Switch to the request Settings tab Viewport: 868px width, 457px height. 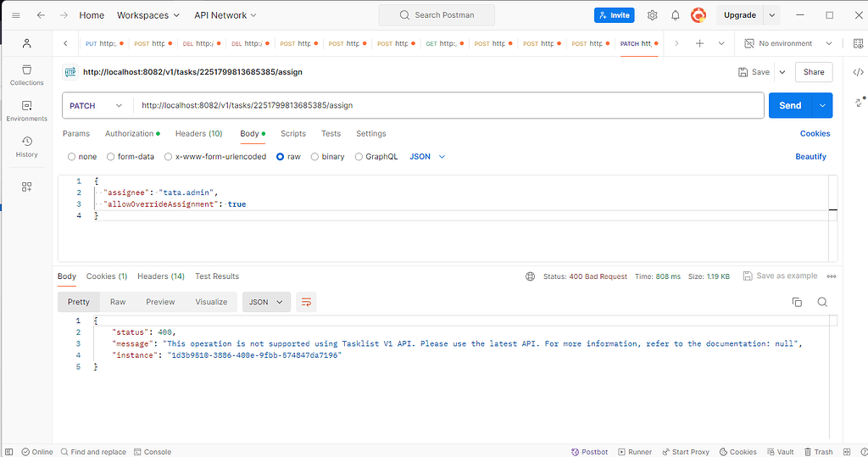371,133
